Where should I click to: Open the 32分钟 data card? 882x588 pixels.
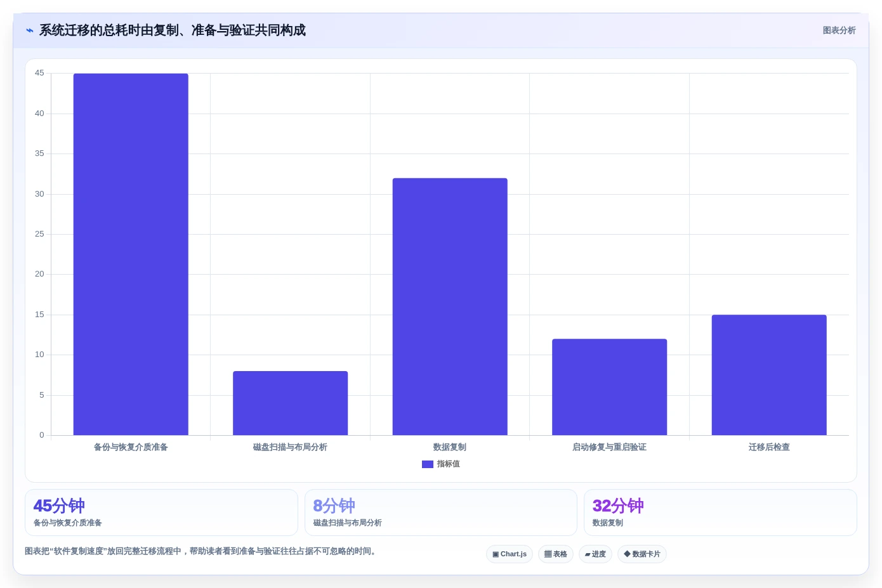coord(720,513)
